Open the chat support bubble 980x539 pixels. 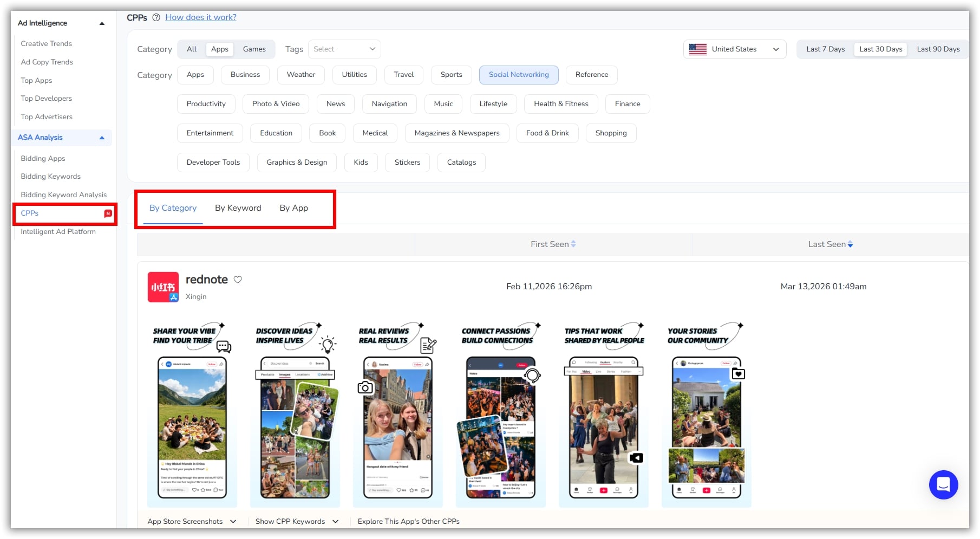tap(943, 484)
